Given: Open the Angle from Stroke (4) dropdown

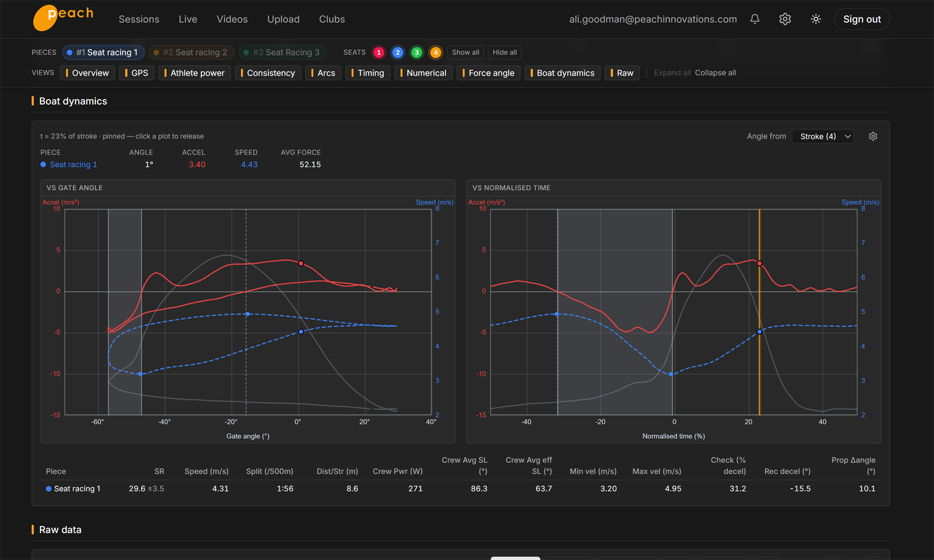Looking at the screenshot, I should pos(823,137).
